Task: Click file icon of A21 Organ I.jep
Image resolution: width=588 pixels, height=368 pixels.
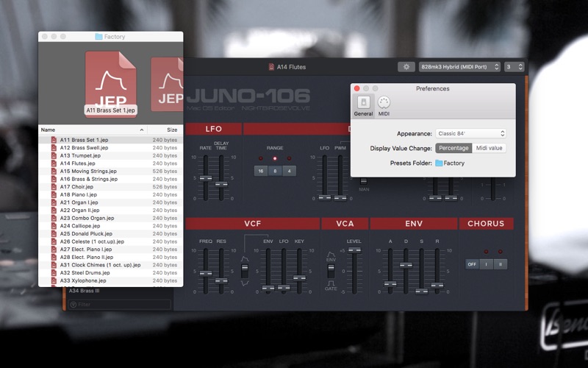Action: pyautogui.click(x=54, y=202)
